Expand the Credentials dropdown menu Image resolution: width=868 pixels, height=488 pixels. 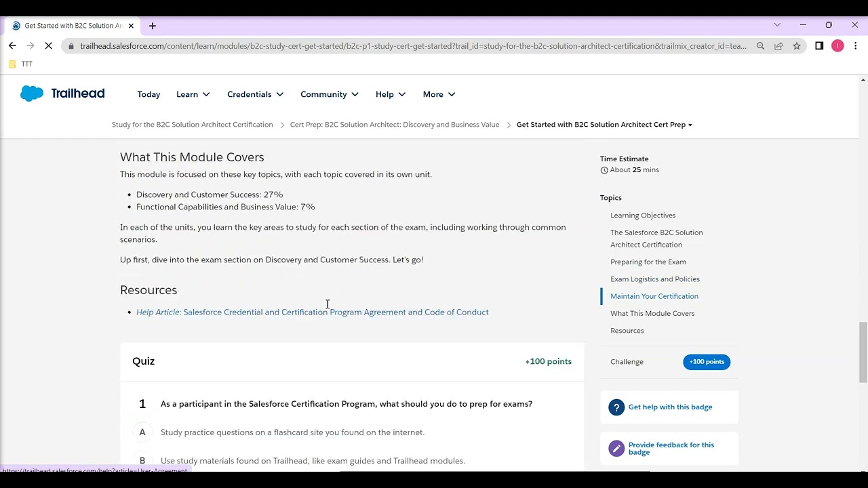tap(255, 94)
